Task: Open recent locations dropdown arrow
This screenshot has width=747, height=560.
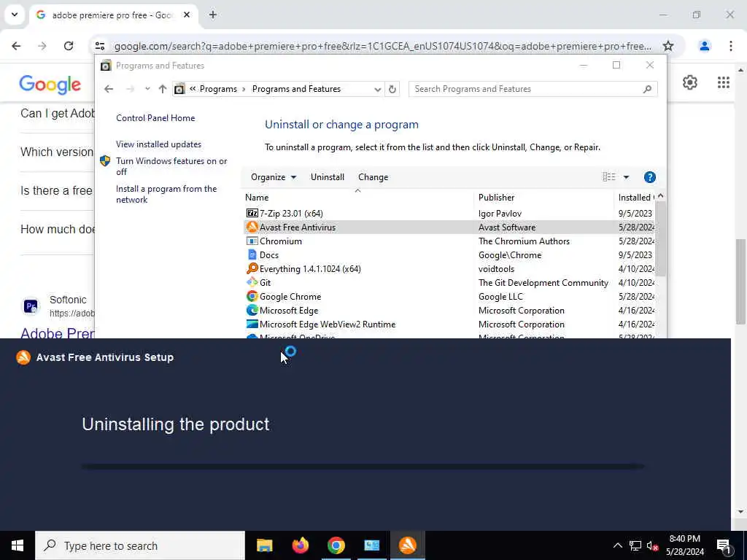Action: (147, 89)
